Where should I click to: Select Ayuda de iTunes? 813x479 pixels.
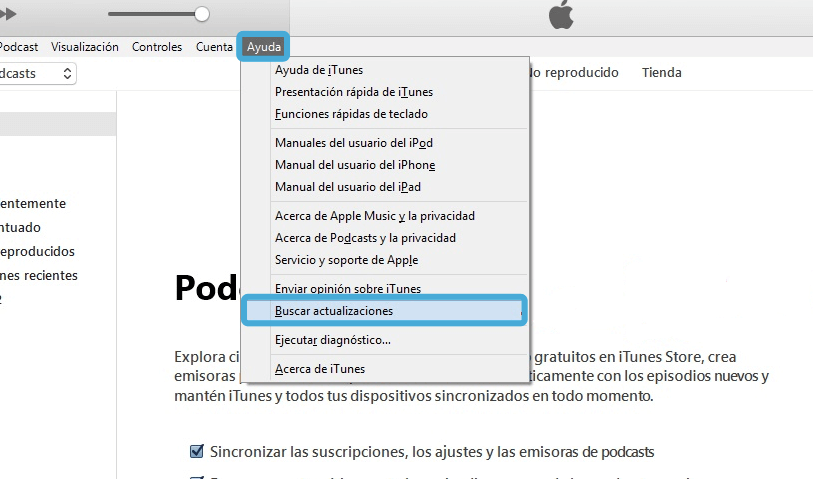tap(385, 70)
